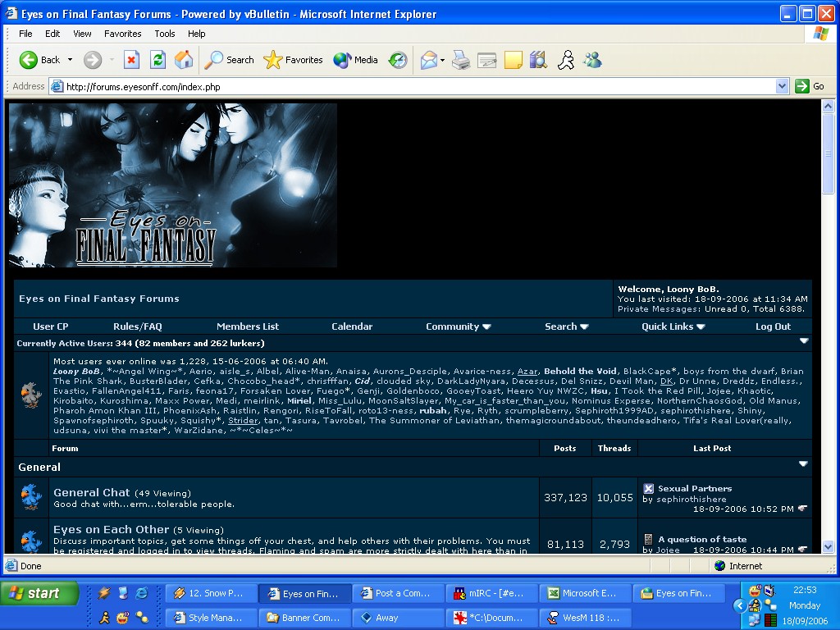Collapse the General category section
840x630 pixels.
803,464
